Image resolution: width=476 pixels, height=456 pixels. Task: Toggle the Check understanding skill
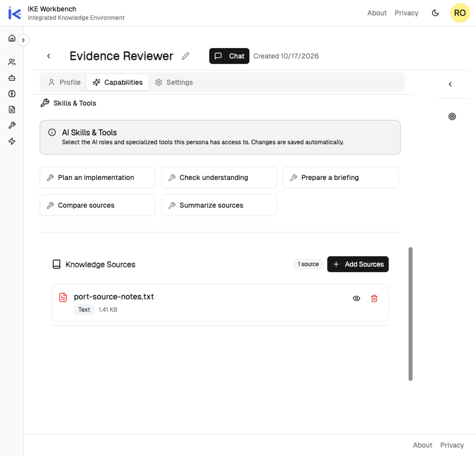pyautogui.click(x=219, y=177)
